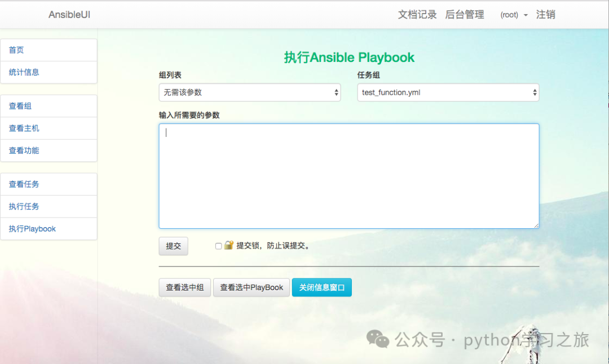The width and height of the screenshot is (609, 364).
Task: Click the 任务组 label
Action: 369,76
